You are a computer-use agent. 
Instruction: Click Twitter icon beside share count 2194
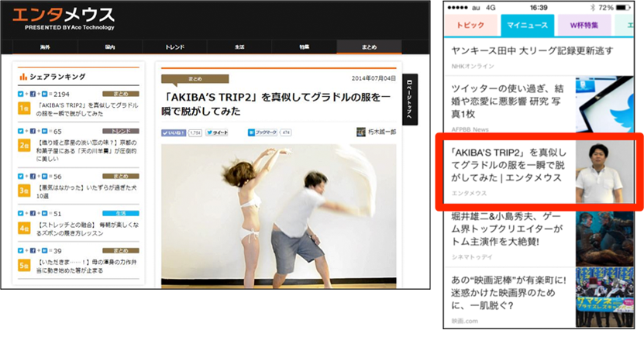point(20,94)
